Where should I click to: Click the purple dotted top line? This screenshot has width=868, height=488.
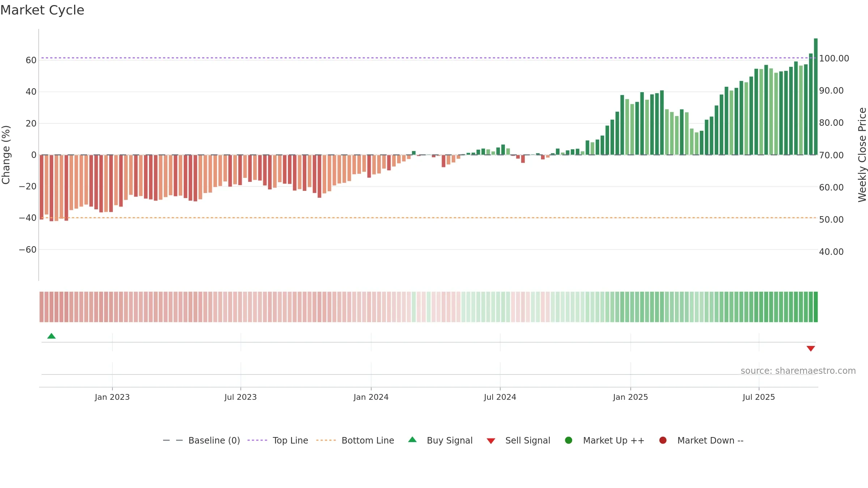click(x=429, y=58)
